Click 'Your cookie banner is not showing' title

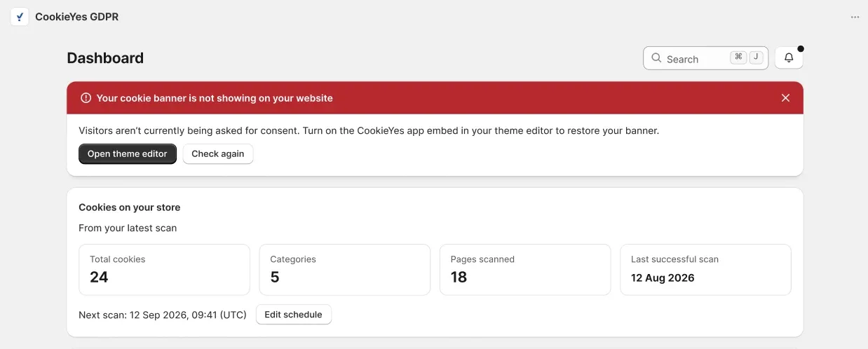tap(215, 98)
